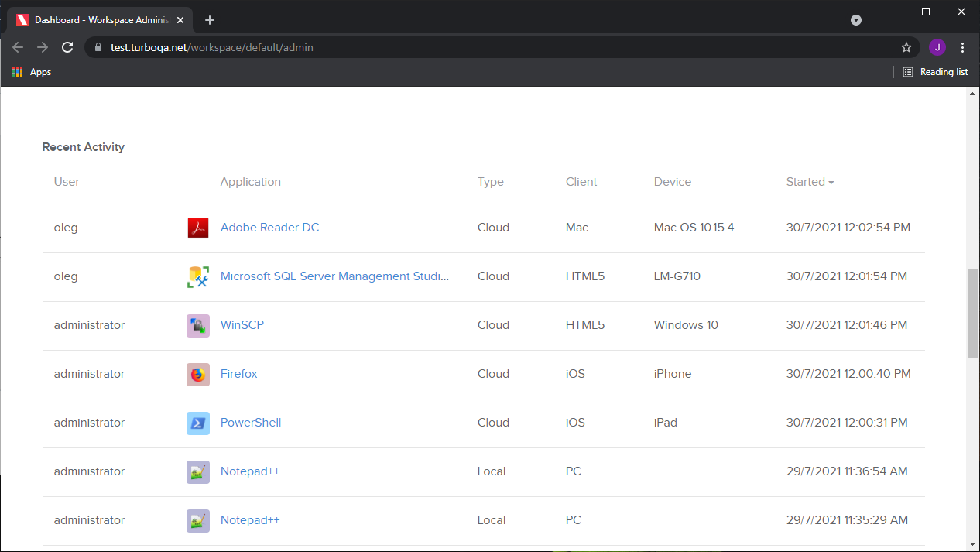Reload the page using the refresh icon

tap(67, 47)
